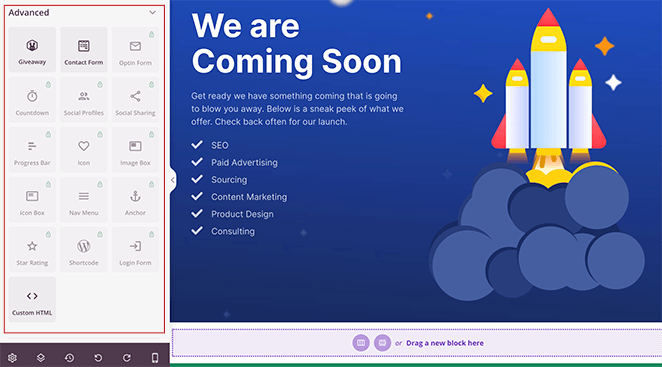Open revision history clock icon
The height and width of the screenshot is (367, 662).
coord(69,358)
